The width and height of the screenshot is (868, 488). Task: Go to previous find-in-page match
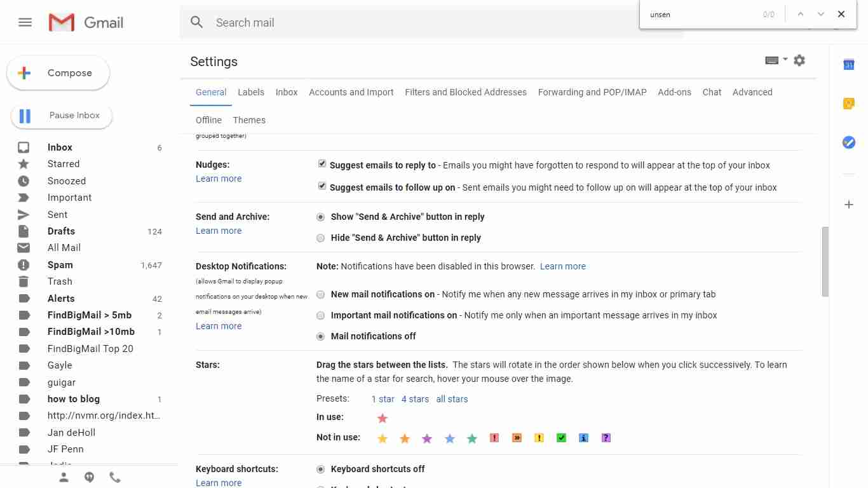pos(801,14)
